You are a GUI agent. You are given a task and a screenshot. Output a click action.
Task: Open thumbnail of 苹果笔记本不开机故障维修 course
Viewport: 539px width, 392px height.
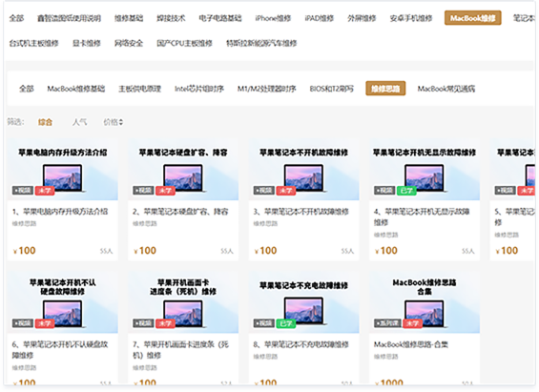click(x=304, y=170)
